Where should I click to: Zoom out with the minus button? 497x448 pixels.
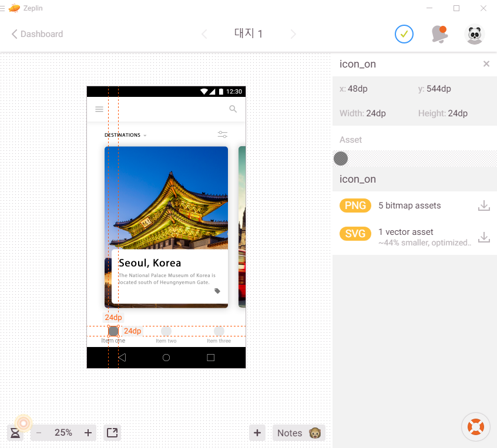pos(39,433)
